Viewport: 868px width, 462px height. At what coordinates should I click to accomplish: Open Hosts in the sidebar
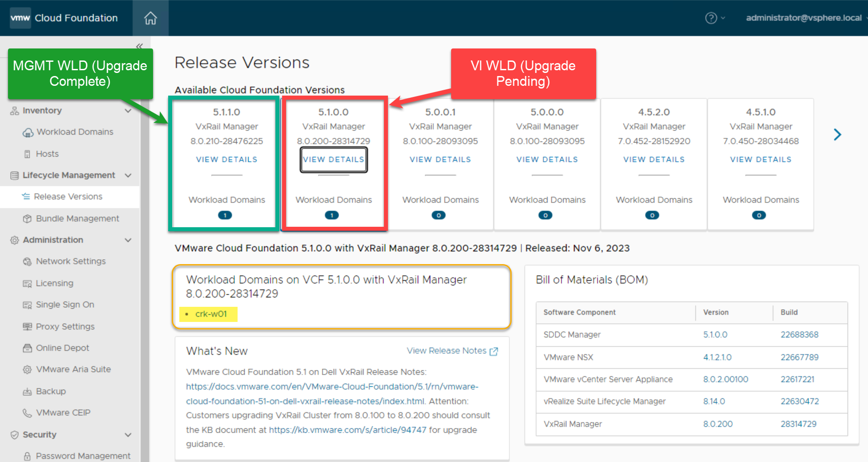[47, 154]
